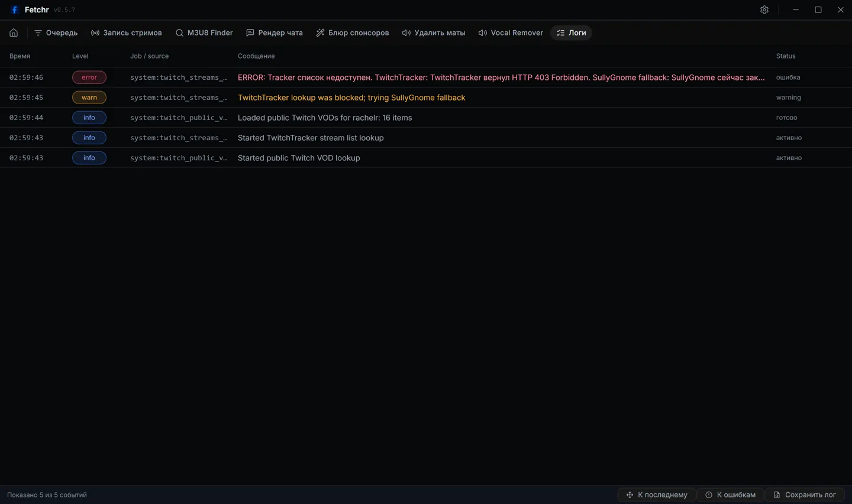
Task: Close the Fetchr window
Action: point(841,10)
